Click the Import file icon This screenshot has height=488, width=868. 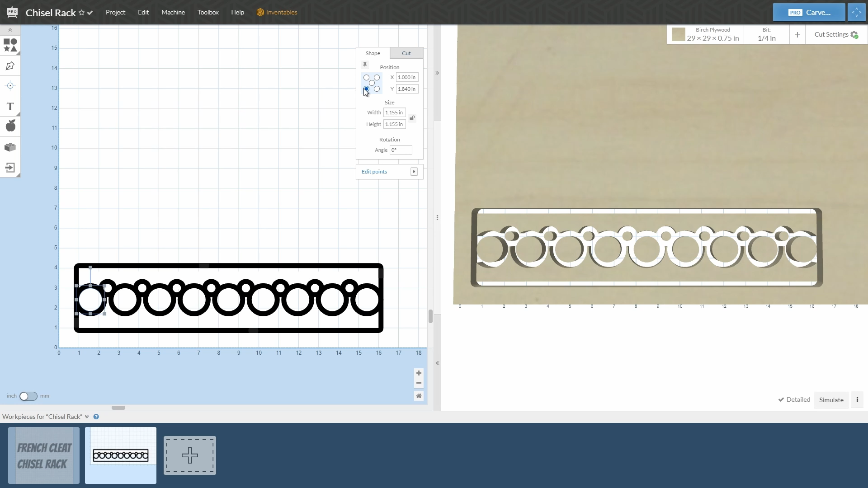[10, 168]
